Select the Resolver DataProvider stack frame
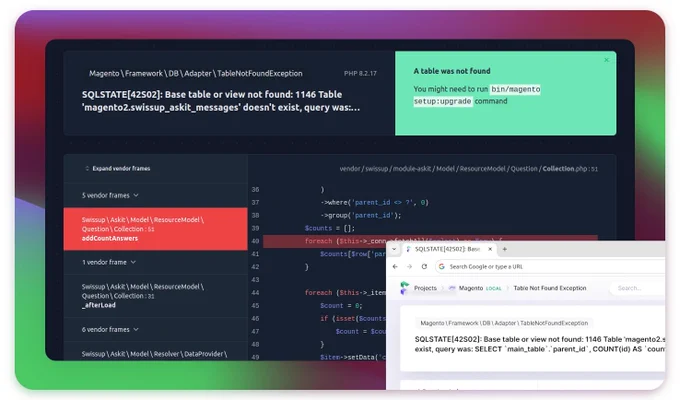The image size is (680, 400). pyautogui.click(x=155, y=353)
